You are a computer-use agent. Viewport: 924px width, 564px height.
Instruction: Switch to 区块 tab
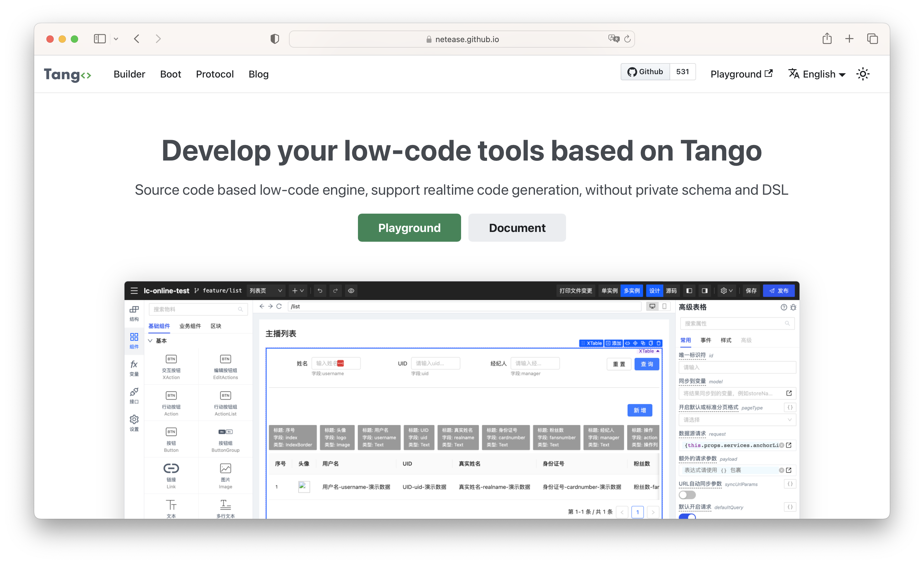click(216, 326)
